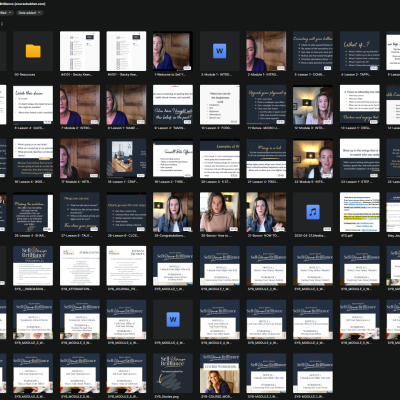Image resolution: width=400 pixels, height=400 pixels.
Task: Open the 7-Module 2- INTRO video thumbnail
Action: click(80, 105)
